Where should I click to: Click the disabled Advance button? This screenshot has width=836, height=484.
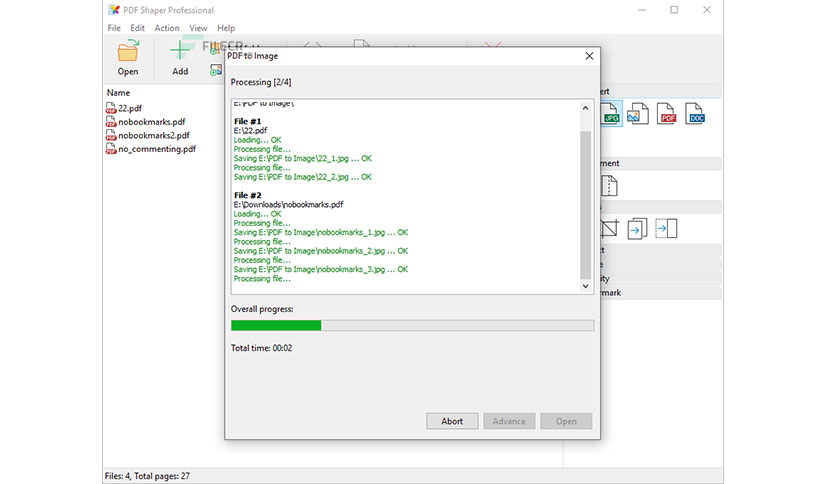point(509,421)
